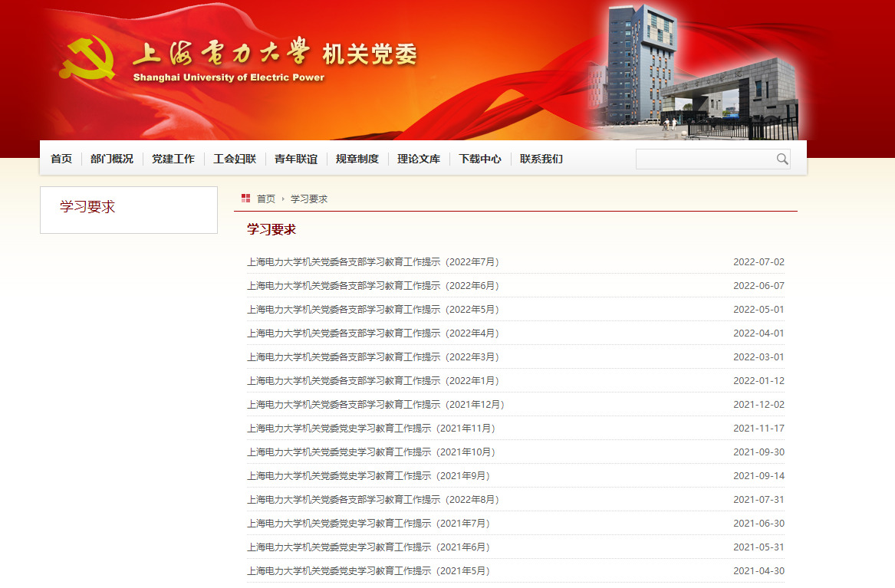The width and height of the screenshot is (895, 588).
Task: Go to 党建工作 in navigation bar
Action: click(173, 159)
